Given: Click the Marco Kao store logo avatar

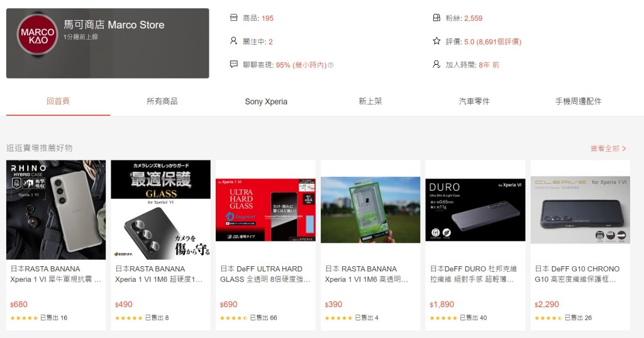Looking at the screenshot, I should coord(38,35).
